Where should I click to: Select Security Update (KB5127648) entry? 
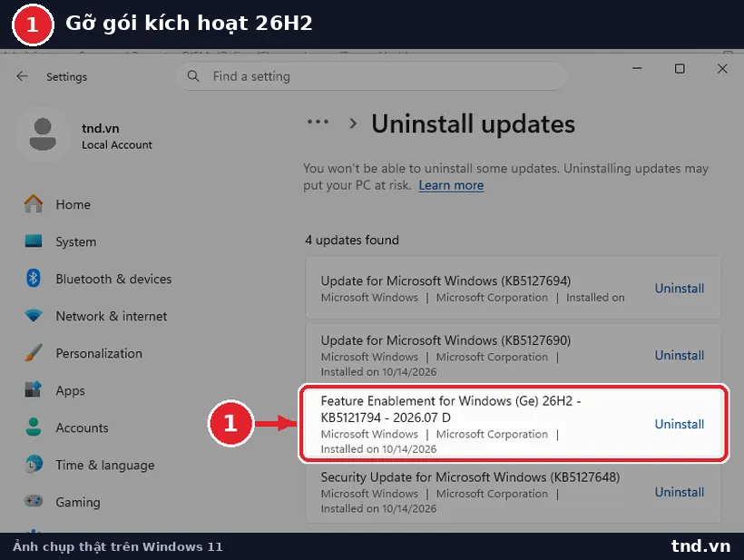click(513, 492)
